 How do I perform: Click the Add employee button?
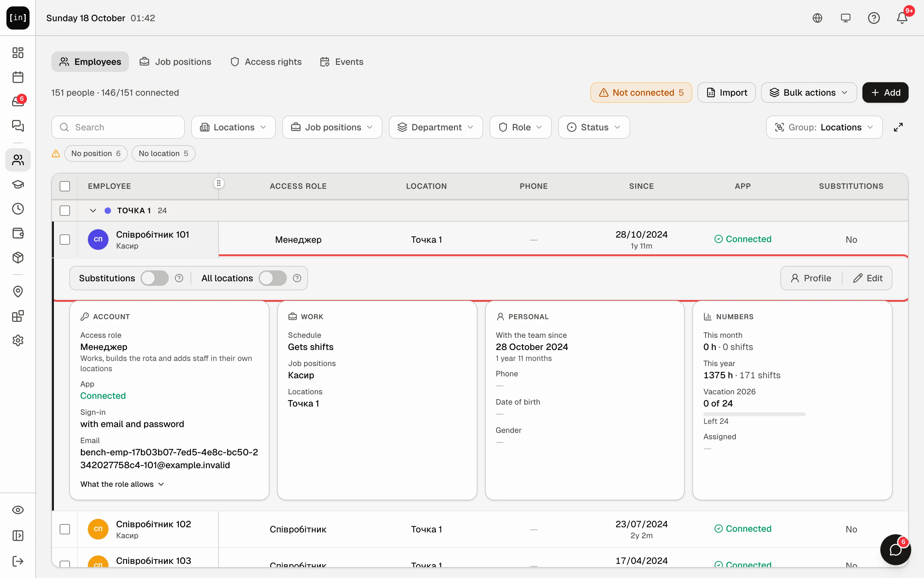886,92
